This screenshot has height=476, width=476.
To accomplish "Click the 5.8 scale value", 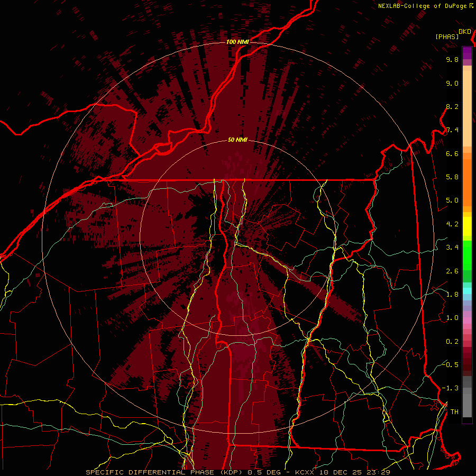I will (452, 177).
